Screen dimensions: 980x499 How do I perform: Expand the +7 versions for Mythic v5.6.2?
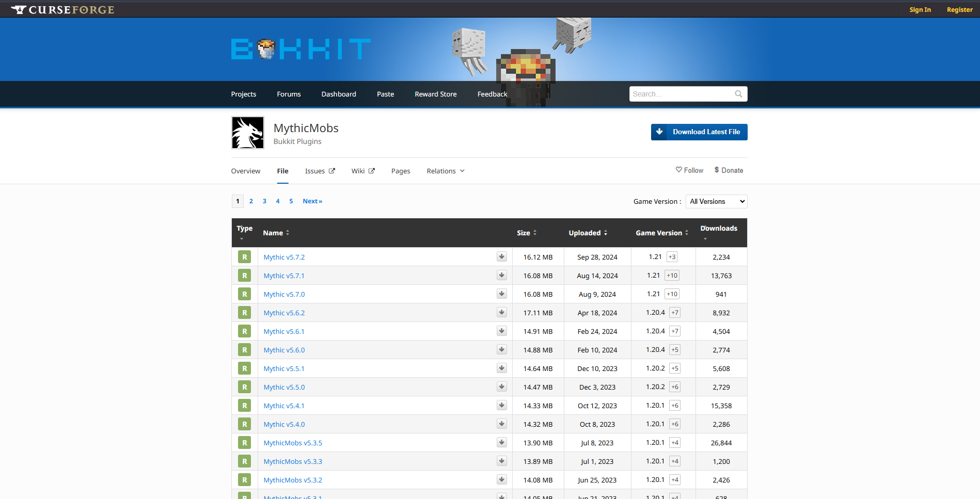pos(675,313)
